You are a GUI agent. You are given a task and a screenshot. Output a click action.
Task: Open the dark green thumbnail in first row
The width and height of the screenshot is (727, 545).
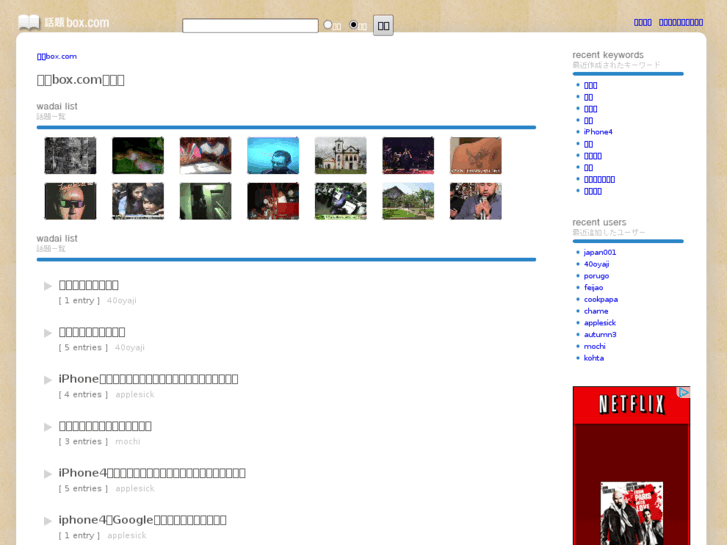click(138, 155)
